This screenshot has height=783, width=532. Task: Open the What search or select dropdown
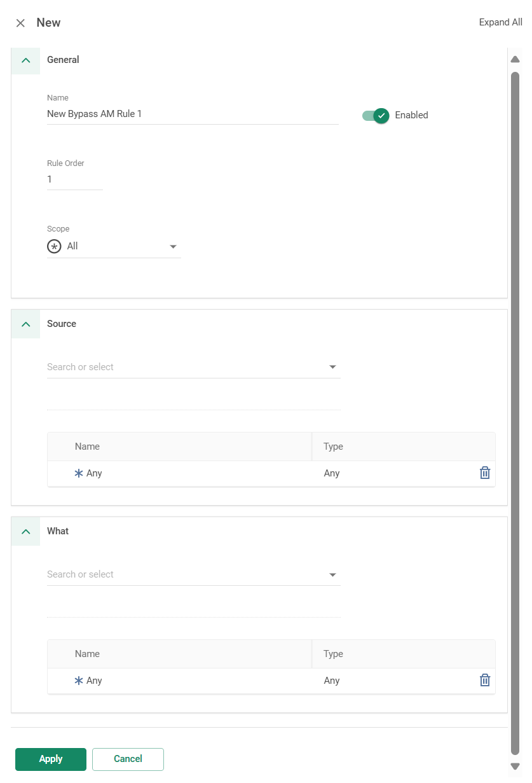pyautogui.click(x=194, y=574)
